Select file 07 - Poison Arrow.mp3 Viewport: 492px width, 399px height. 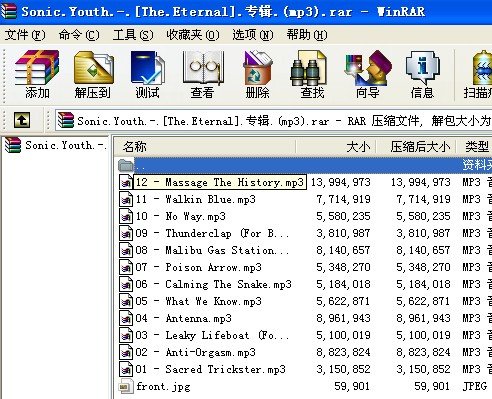tap(199, 267)
